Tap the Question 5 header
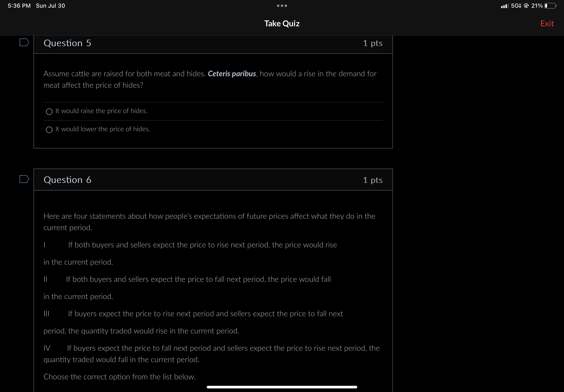The height and width of the screenshot is (392, 564). click(67, 43)
